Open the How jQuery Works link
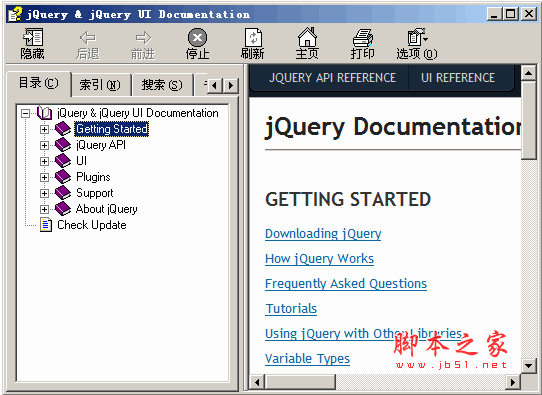This screenshot has width=542, height=395. (319, 259)
